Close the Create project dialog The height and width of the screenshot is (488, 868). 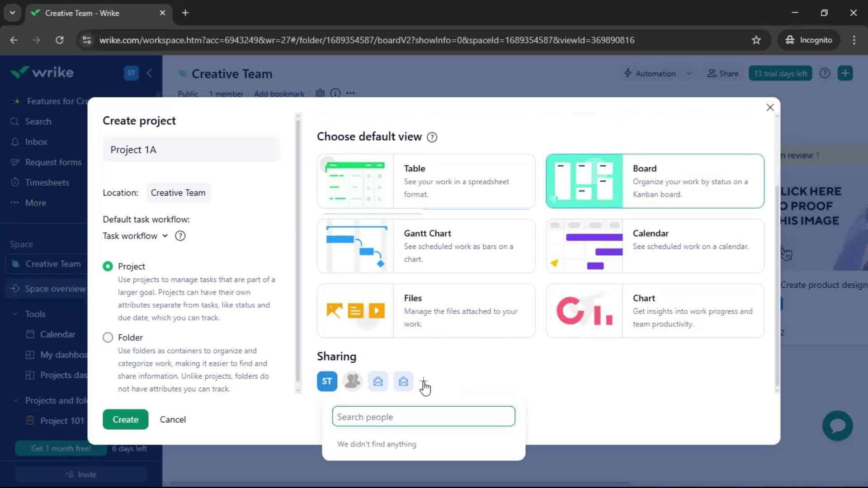coord(770,108)
